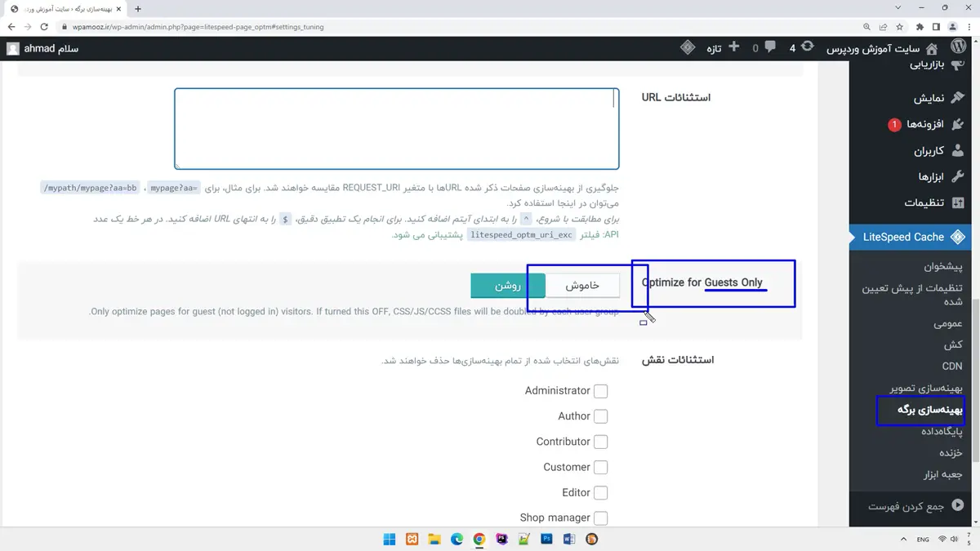Open the Chrome profile icon
The image size is (980, 551).
point(951,26)
